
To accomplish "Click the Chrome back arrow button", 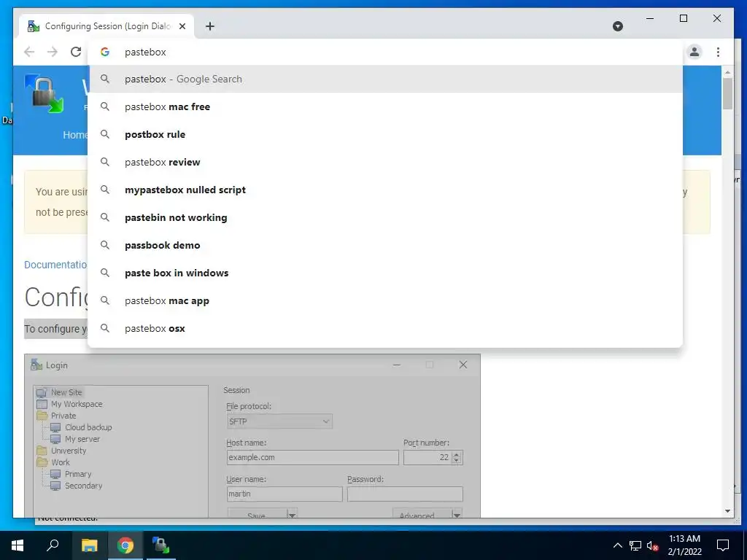I will point(29,52).
